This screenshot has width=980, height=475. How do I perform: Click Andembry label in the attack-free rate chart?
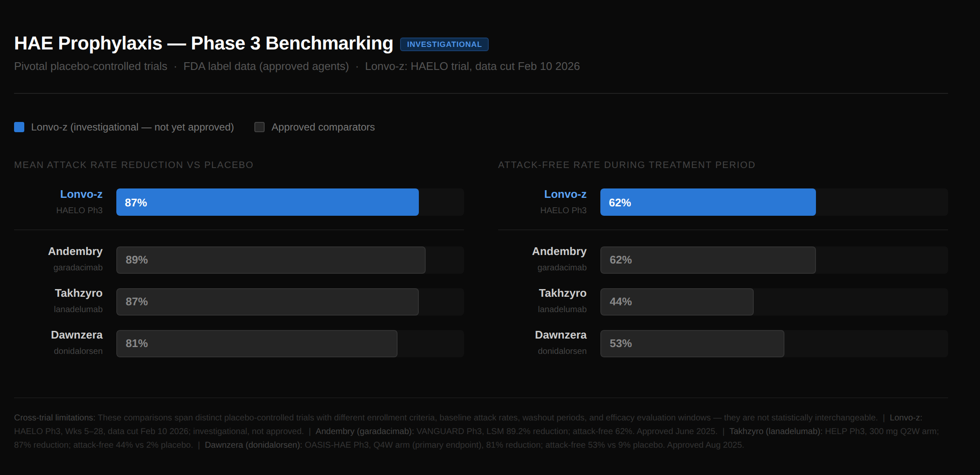(x=559, y=252)
